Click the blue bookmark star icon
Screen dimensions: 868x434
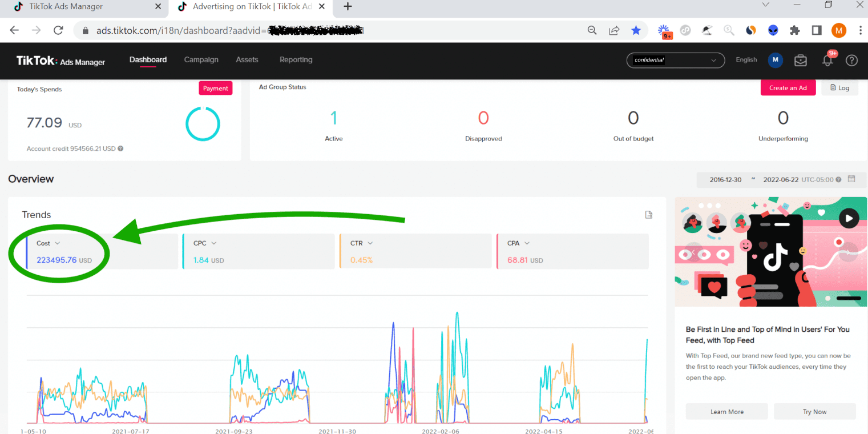point(636,30)
